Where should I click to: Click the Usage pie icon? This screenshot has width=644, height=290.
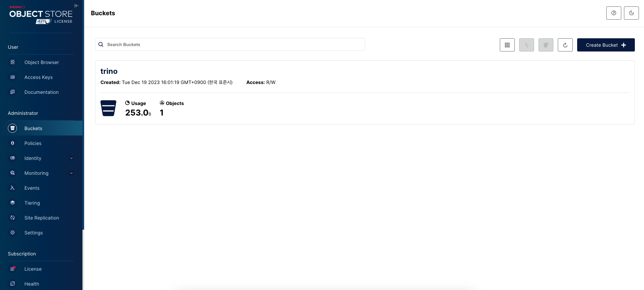(127, 103)
